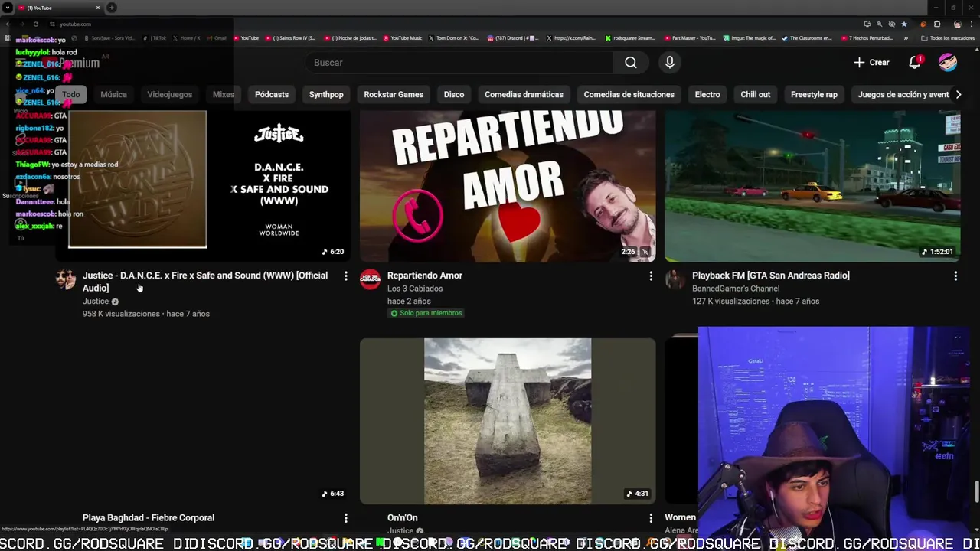The image size is (980, 551).
Task: Open the account avatar menu
Action: pos(948,63)
